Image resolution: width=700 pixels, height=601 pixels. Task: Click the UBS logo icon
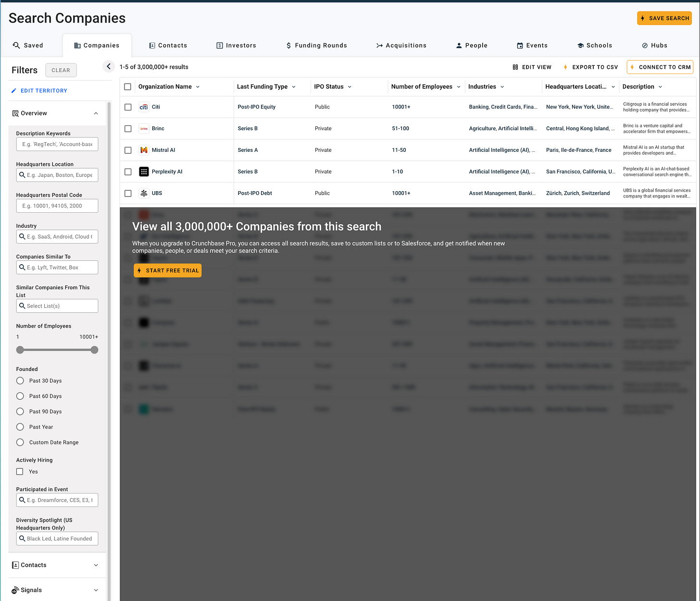pyautogui.click(x=144, y=193)
